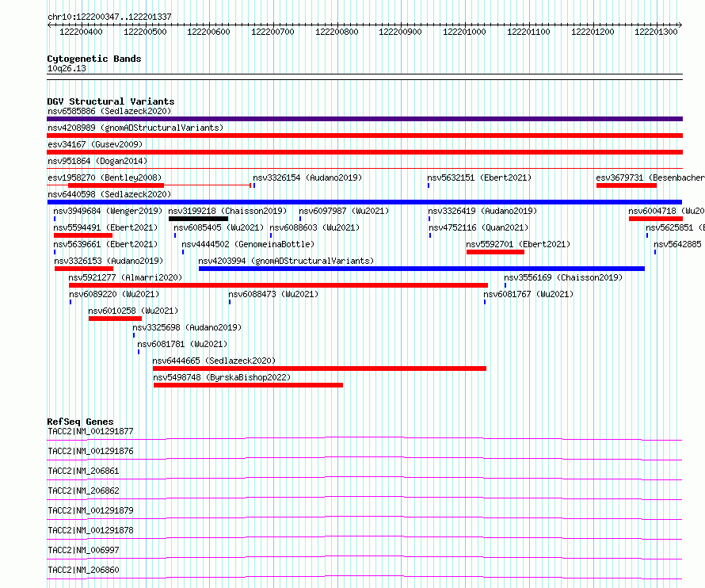Click the chr10:122200347..122201337 region label
This screenshot has height=588, width=705.
(109, 17)
